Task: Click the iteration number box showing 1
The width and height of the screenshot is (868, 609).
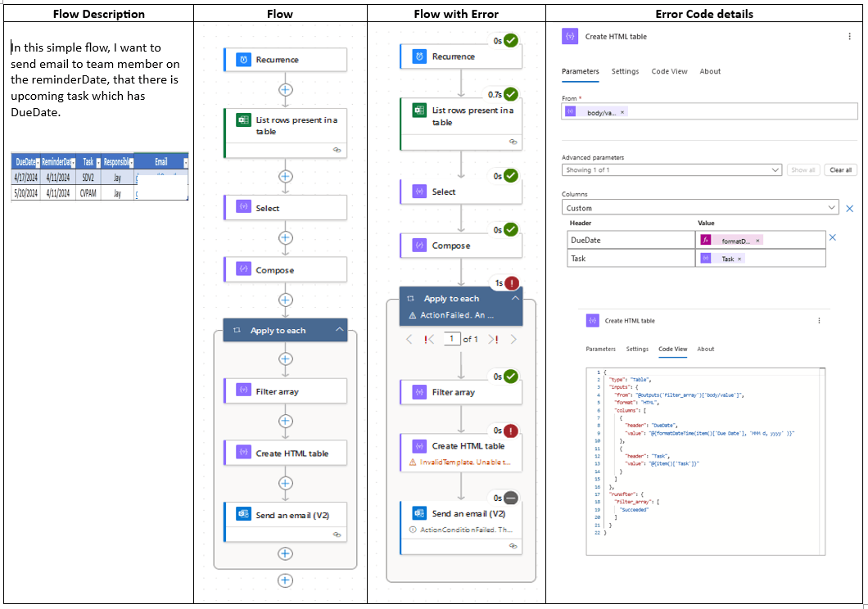Action: click(452, 339)
